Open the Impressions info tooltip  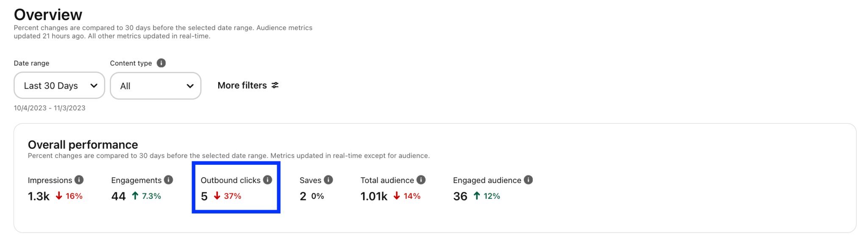click(x=79, y=180)
